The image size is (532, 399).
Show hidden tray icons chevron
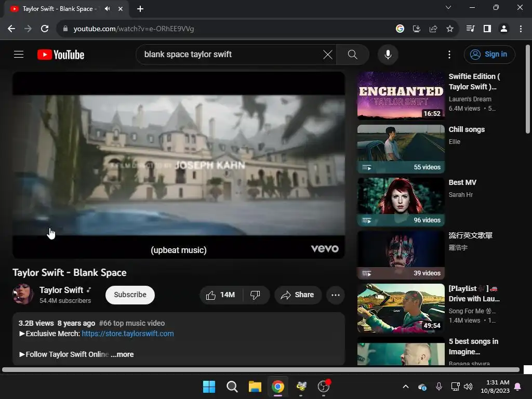(406, 387)
